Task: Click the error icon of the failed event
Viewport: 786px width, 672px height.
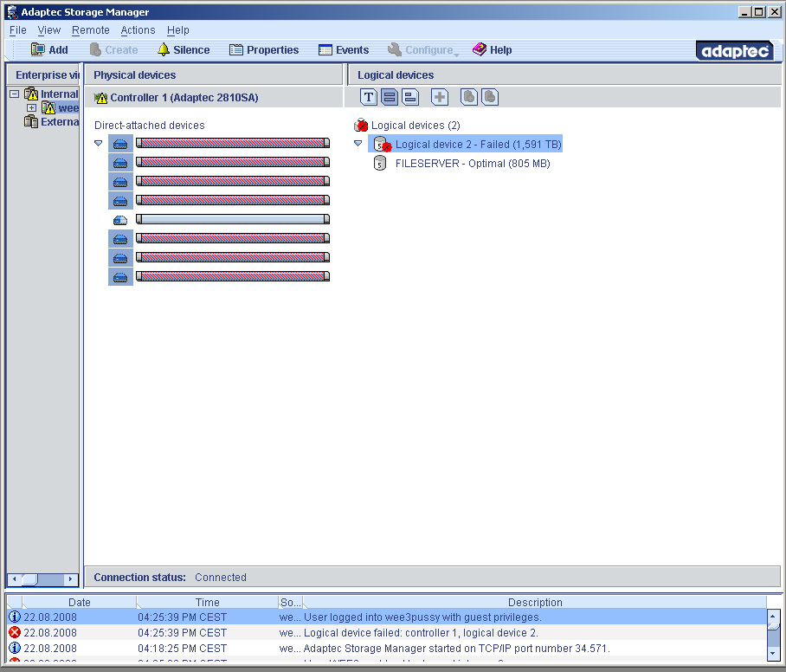Action: click(x=15, y=632)
